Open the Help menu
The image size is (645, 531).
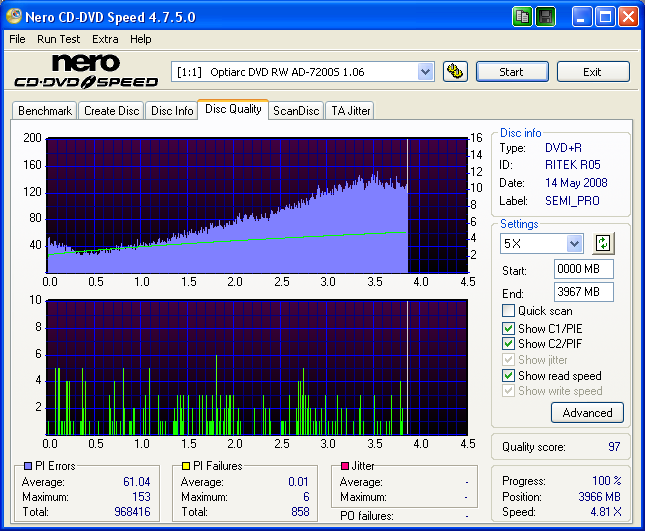(x=141, y=39)
